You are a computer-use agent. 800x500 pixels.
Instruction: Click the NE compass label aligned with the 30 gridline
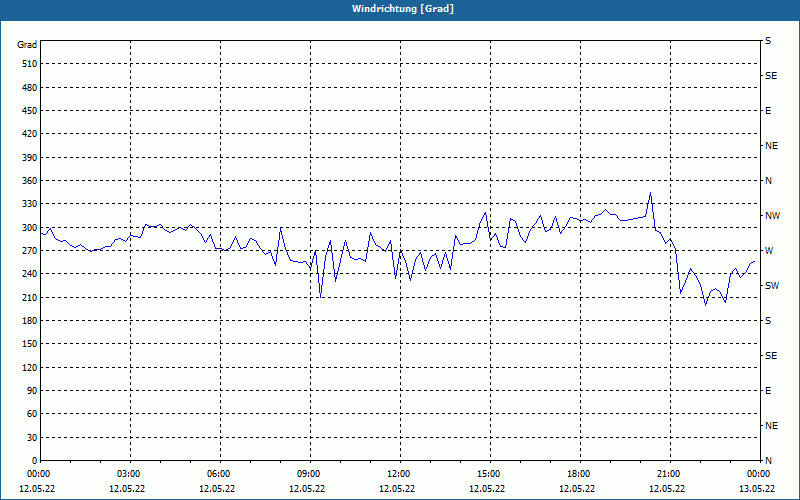click(771, 426)
